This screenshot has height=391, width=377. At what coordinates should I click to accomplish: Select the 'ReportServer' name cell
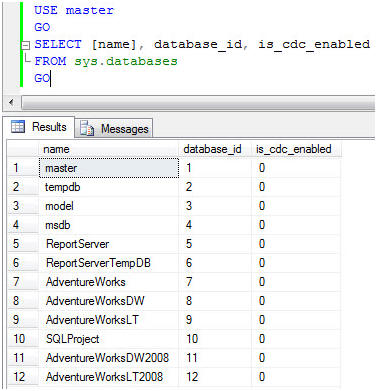tap(109, 244)
